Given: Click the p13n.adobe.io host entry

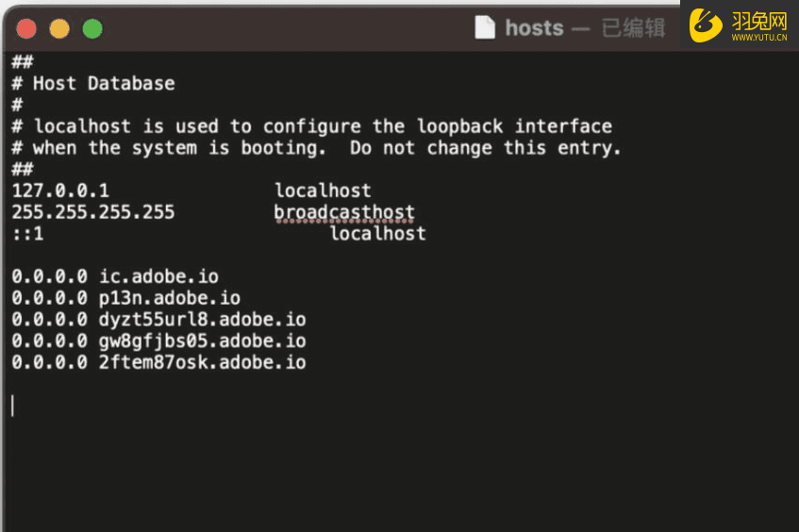Looking at the screenshot, I should coord(169,298).
